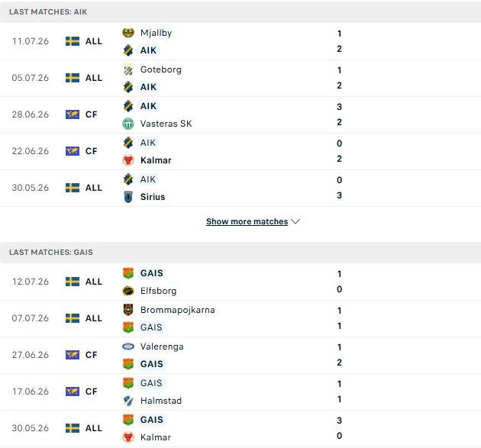Click the ALL league label on 07.07.26

tap(94, 318)
